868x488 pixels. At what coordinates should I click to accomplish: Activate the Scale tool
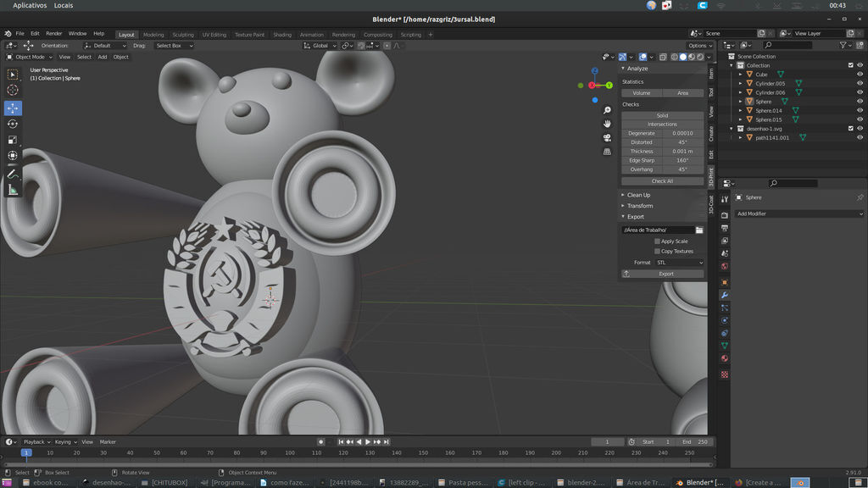click(x=12, y=140)
